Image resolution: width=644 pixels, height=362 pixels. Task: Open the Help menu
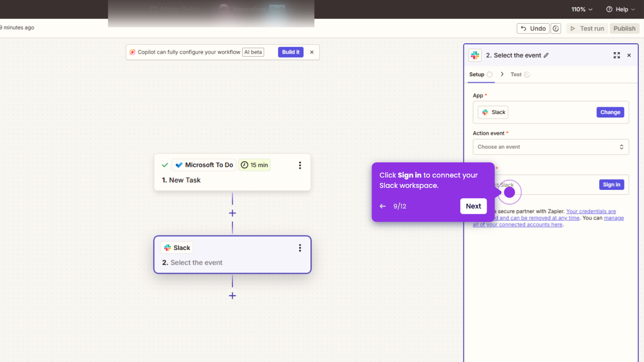click(620, 9)
